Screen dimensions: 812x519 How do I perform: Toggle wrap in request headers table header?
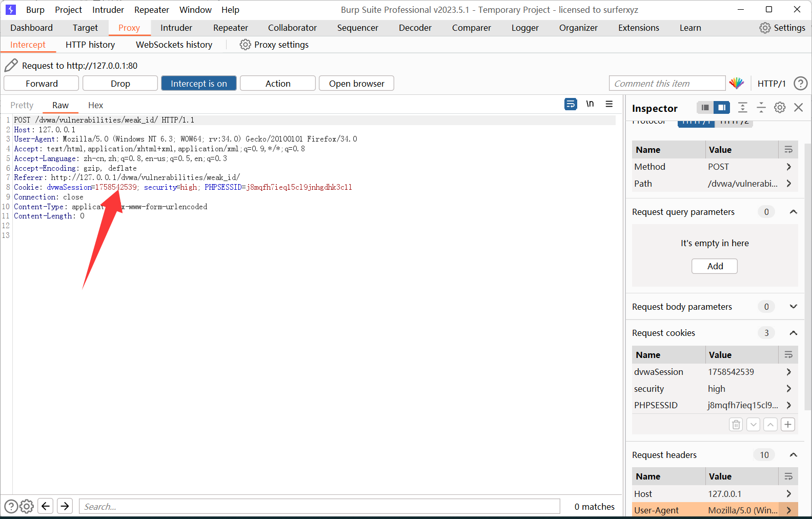[x=788, y=476]
